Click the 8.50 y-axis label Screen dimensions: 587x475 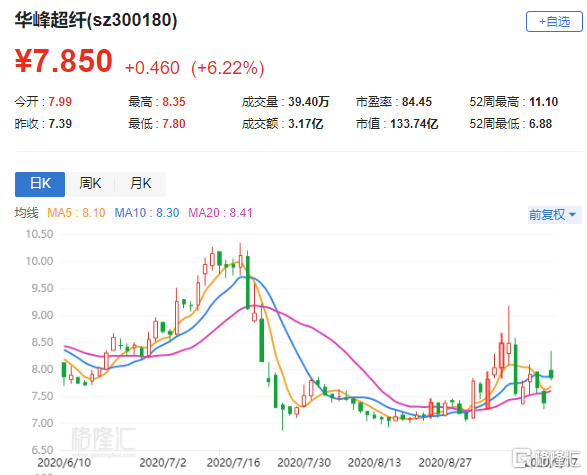(42, 342)
